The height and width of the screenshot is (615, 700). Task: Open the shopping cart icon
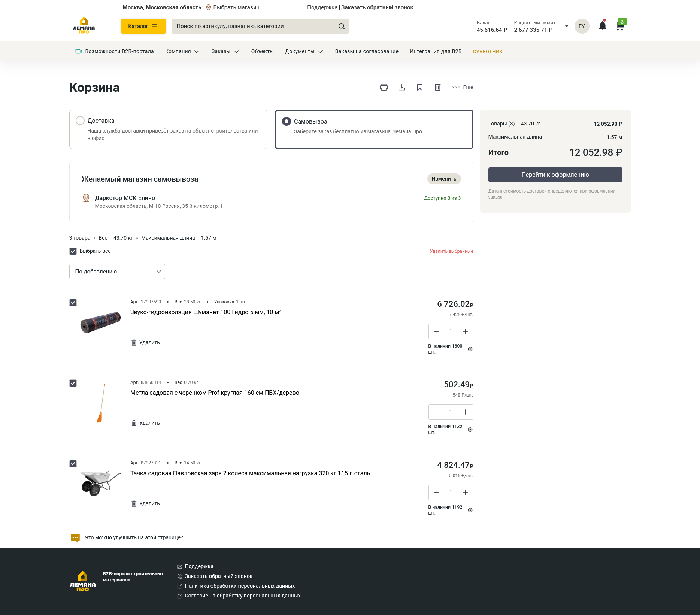pyautogui.click(x=620, y=25)
